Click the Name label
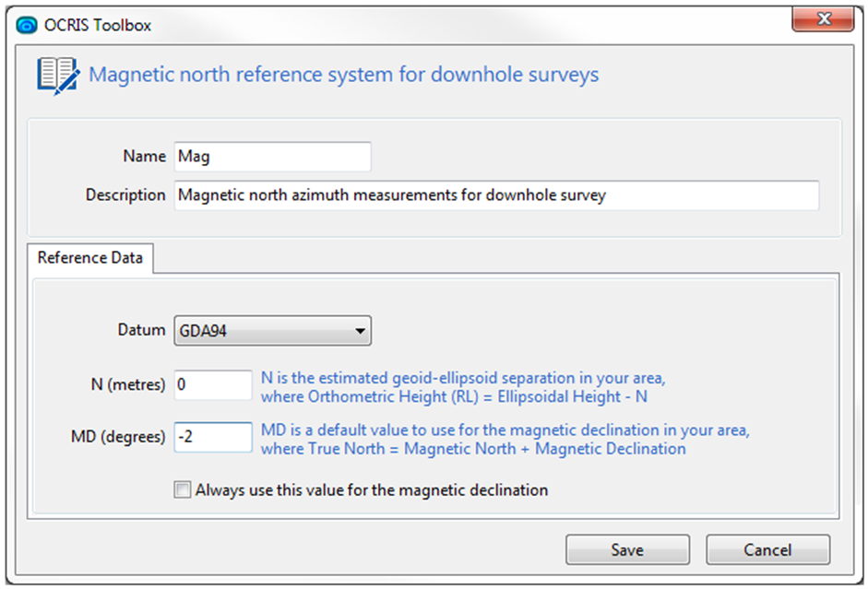868x589 pixels. click(x=145, y=157)
